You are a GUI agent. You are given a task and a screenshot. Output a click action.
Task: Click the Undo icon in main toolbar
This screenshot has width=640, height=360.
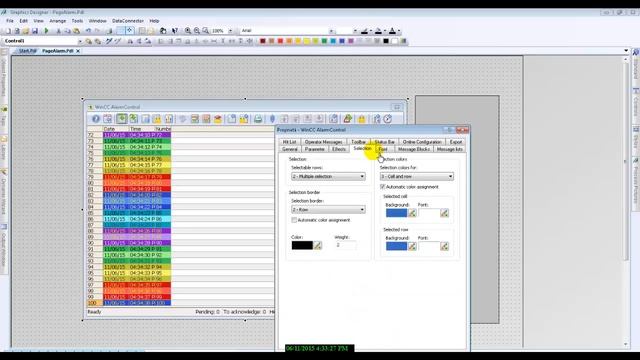click(88, 31)
